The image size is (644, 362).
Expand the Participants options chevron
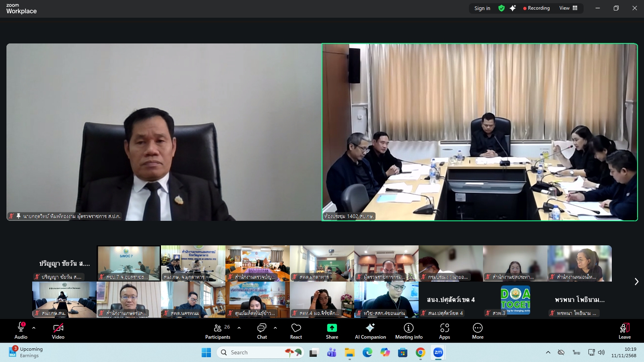pos(239,328)
